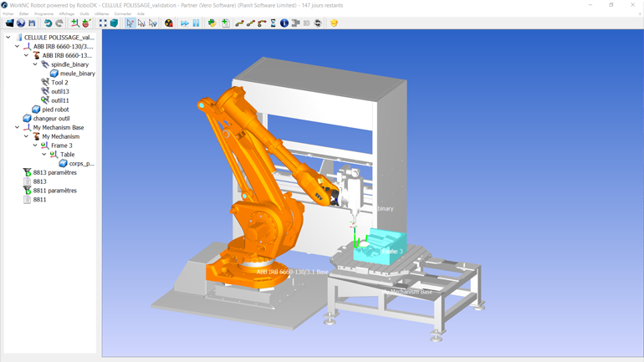Click the Open file toolbar icon
644x362 pixels.
coord(9,23)
